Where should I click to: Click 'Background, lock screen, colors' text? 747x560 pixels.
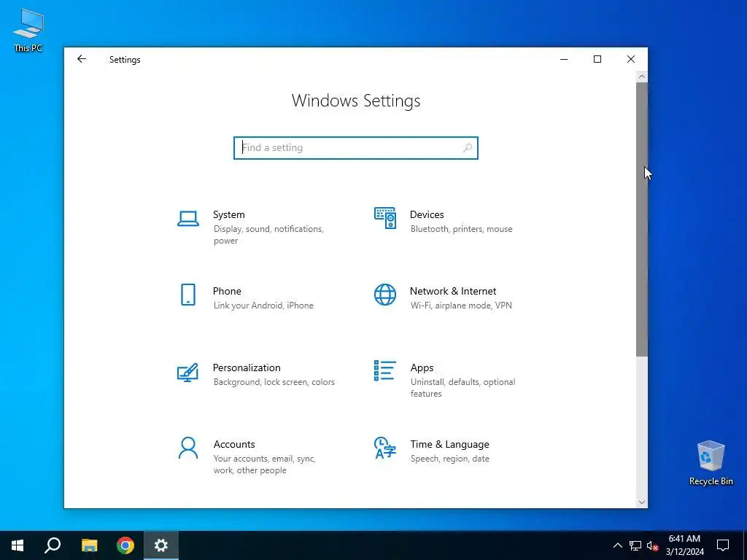pos(274,382)
